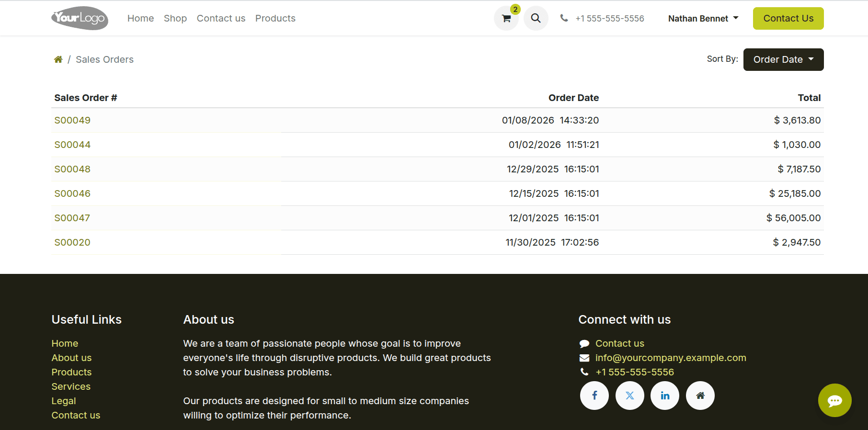Click the search magnifier icon

536,19
